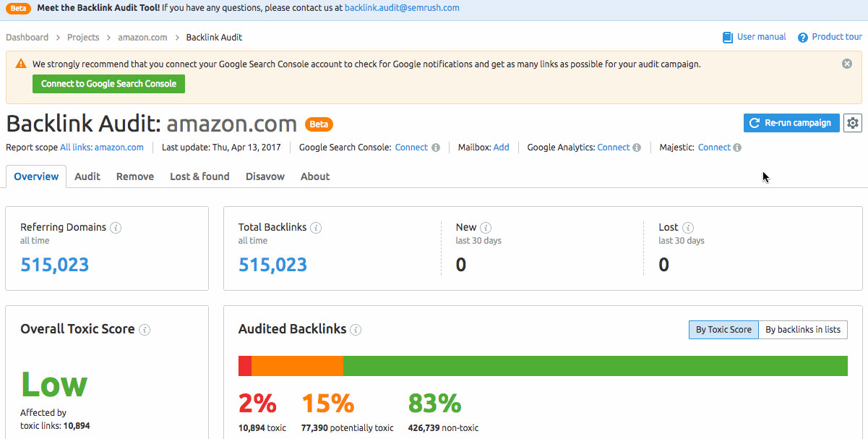
Task: Start the Product tour
Action: pos(830,37)
